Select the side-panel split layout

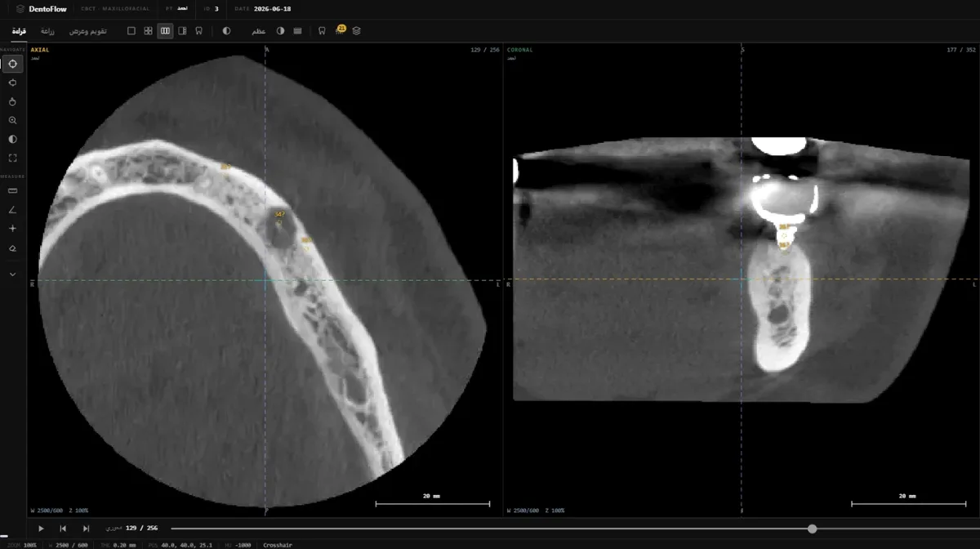(182, 30)
